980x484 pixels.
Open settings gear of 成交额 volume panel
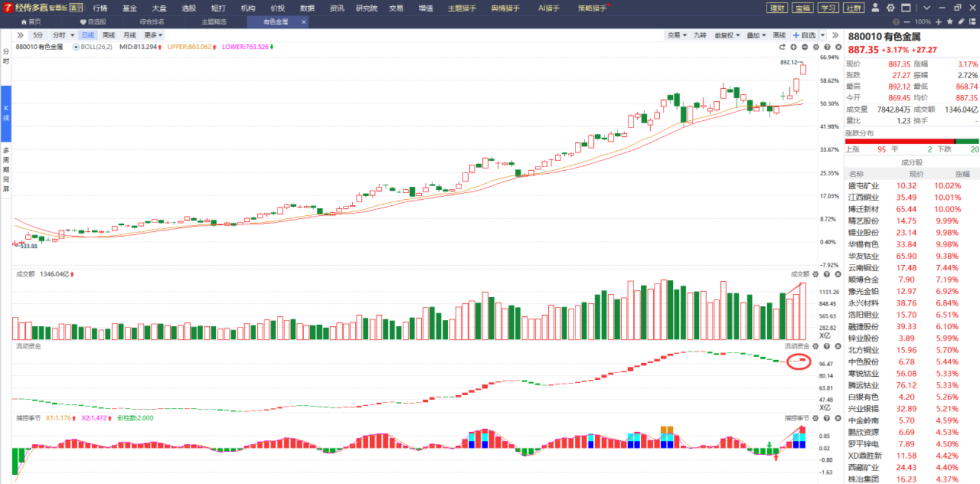(x=815, y=274)
